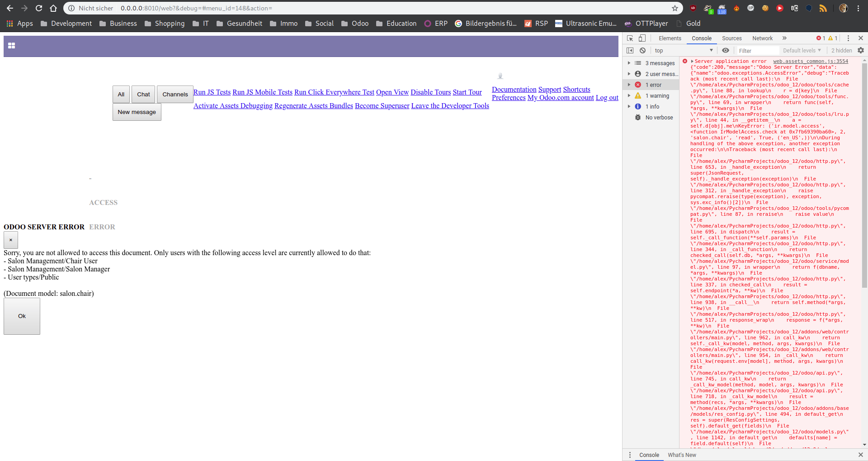Click inside the console Filter field
Image resolution: width=868 pixels, height=461 pixels.
pyautogui.click(x=757, y=50)
